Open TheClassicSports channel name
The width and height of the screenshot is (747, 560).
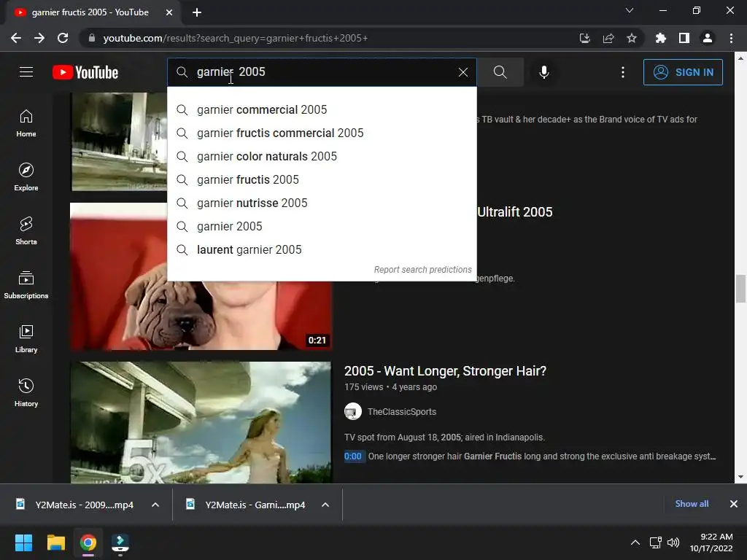(402, 412)
